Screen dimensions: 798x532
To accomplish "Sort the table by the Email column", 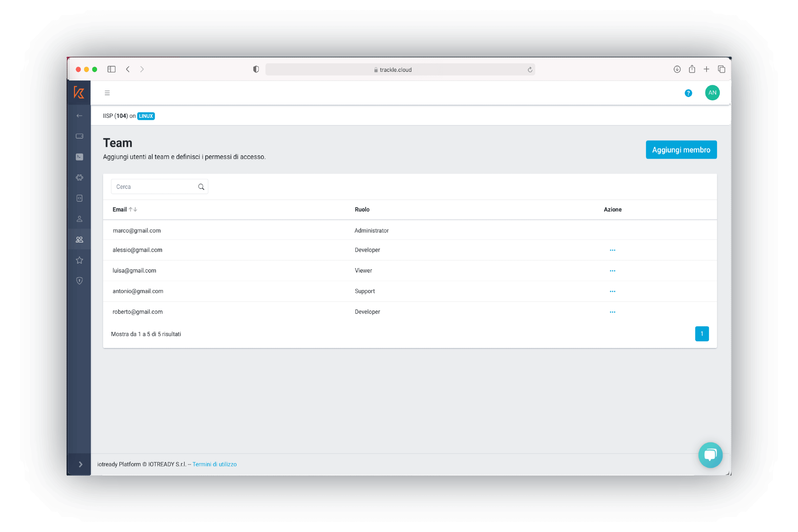I will coord(125,209).
